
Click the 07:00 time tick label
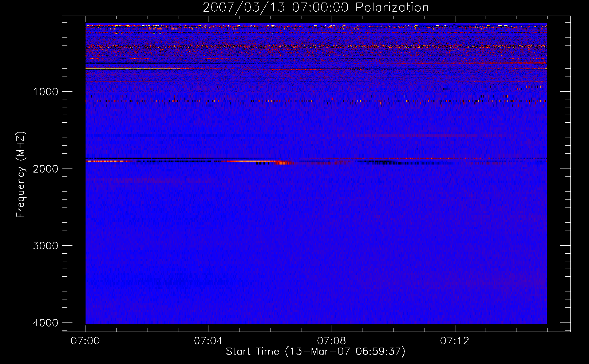pos(85,341)
